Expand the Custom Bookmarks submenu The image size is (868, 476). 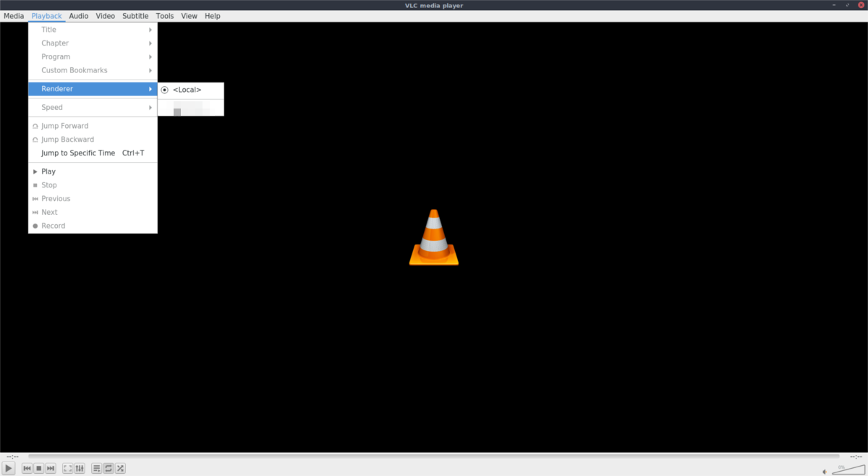pyautogui.click(x=93, y=70)
